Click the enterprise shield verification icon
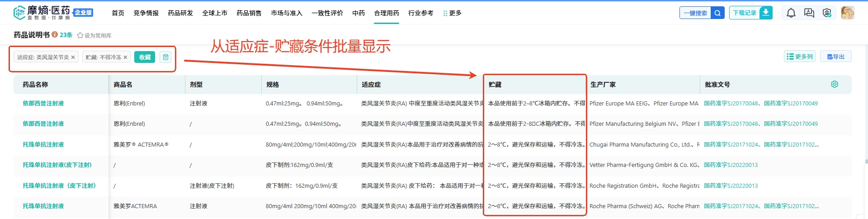This screenshot has width=868, height=219. click(827, 13)
